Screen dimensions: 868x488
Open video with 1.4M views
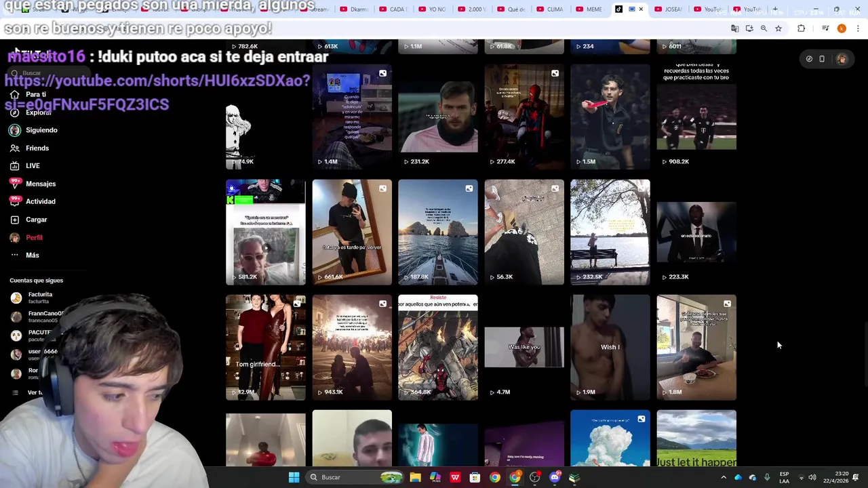click(352, 117)
